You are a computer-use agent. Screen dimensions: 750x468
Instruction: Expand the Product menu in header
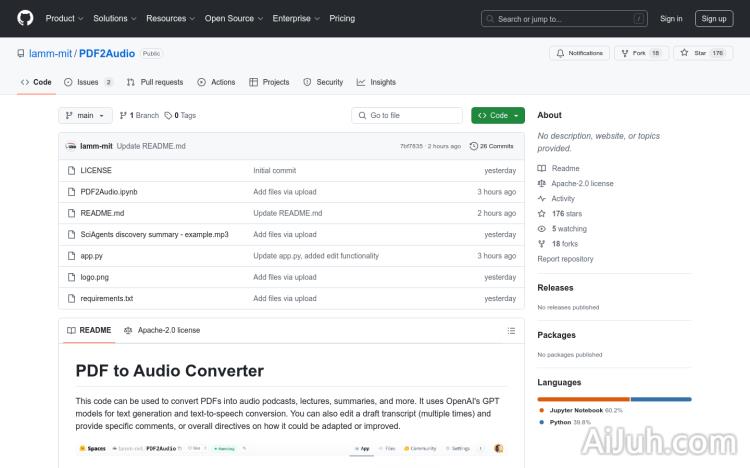coord(63,18)
